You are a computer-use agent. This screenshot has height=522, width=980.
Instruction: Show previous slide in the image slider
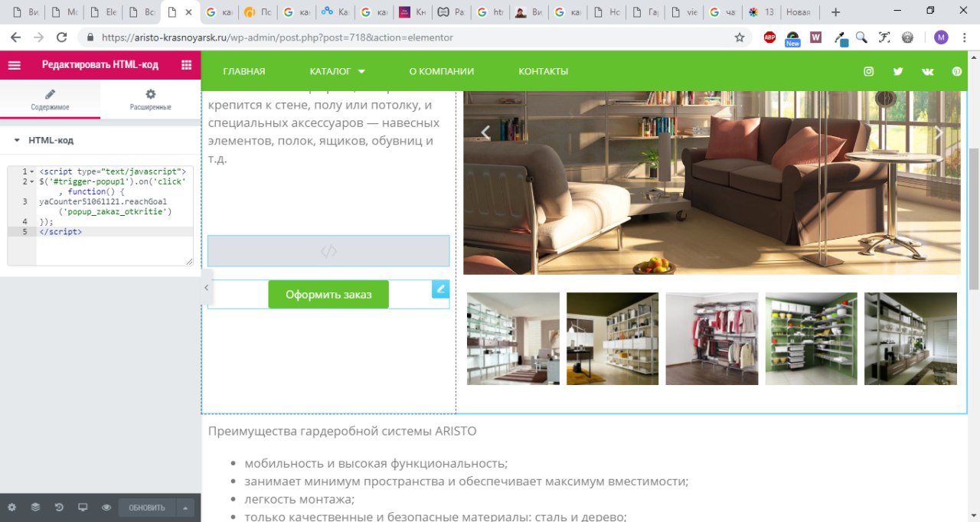point(485,132)
